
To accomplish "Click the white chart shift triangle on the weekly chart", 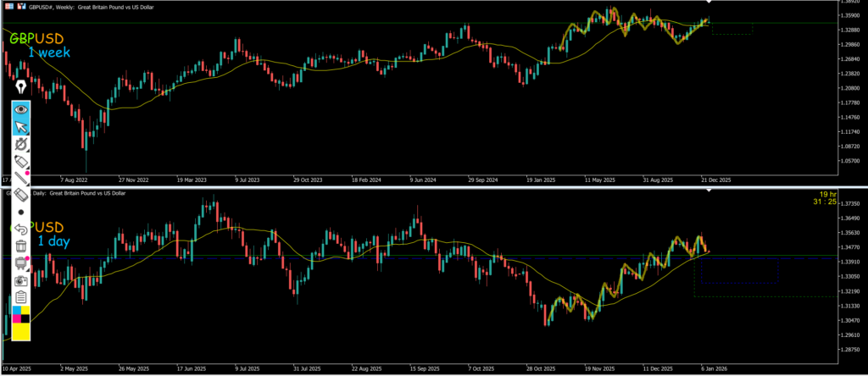I will 708,7.
